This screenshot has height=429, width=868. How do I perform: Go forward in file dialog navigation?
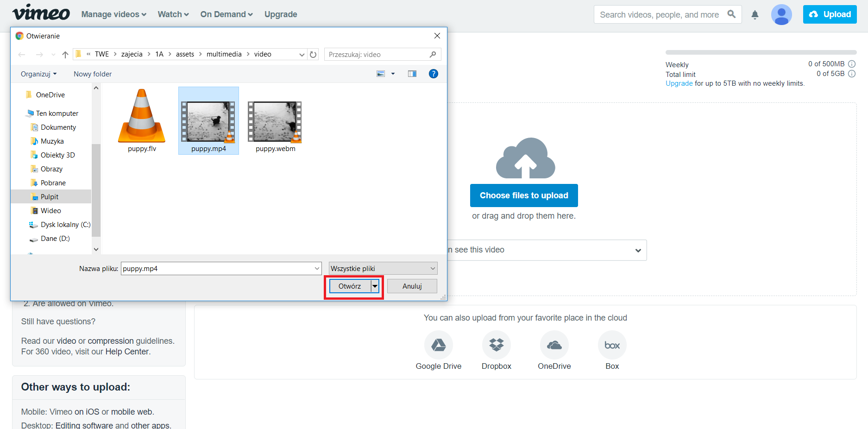click(x=39, y=55)
